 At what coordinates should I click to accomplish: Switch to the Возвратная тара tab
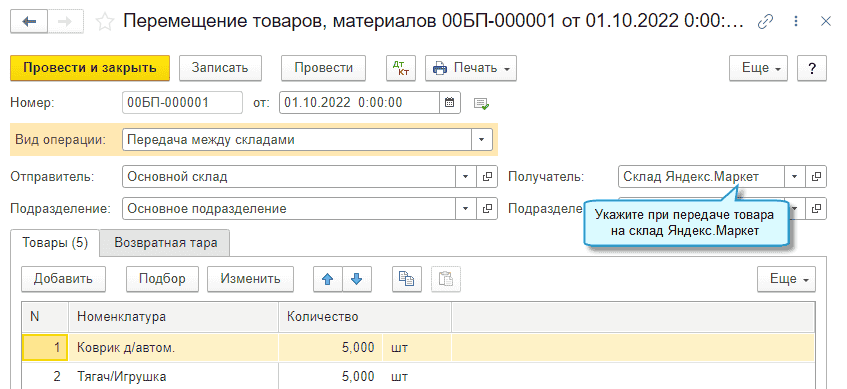[x=166, y=243]
